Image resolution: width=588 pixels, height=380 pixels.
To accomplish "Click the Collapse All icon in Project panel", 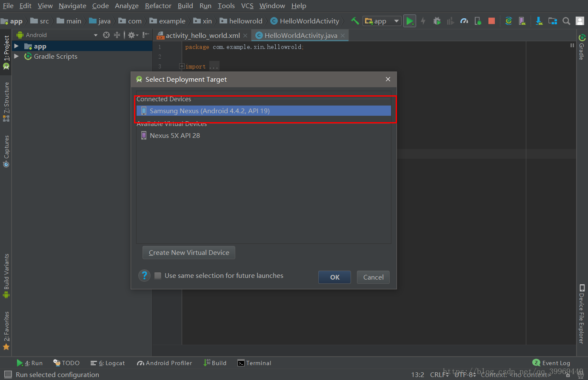I will 117,35.
